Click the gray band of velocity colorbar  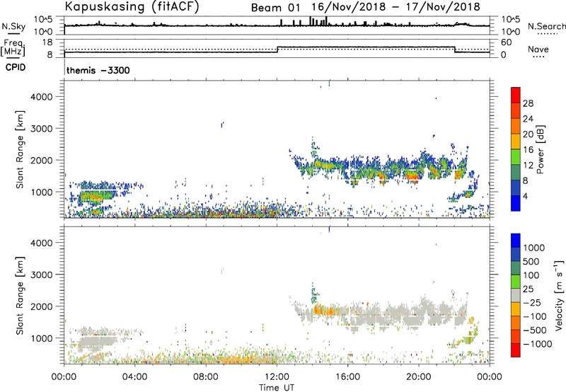point(516,295)
